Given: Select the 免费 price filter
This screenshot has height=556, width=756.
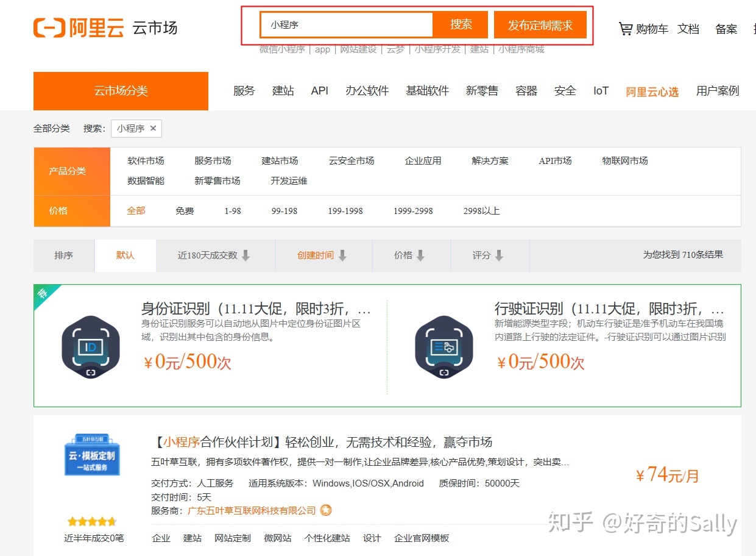Looking at the screenshot, I should [185, 211].
